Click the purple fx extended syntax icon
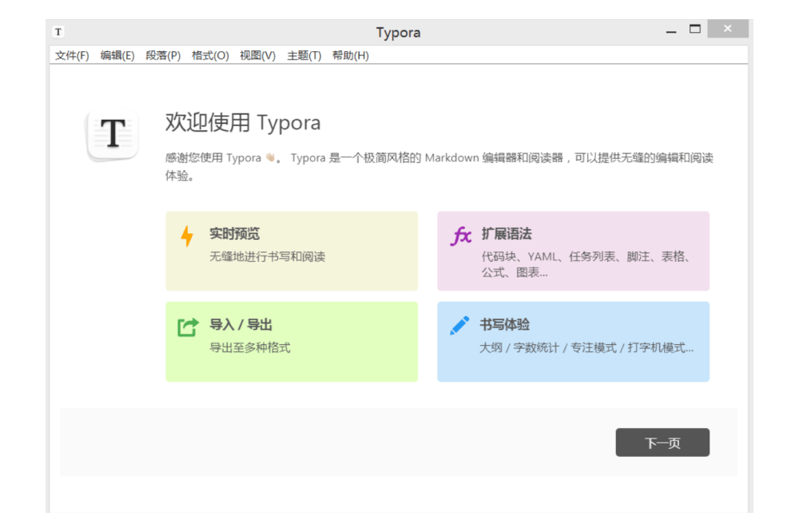Screen dimensions: 799x532 (461, 236)
